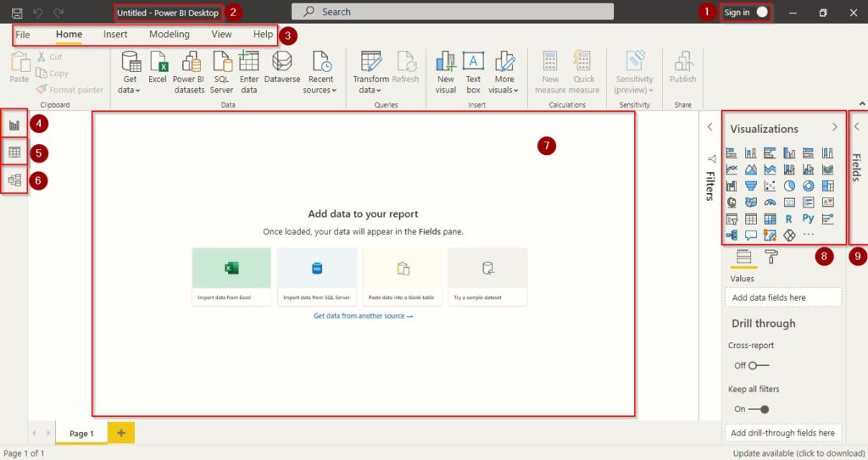This screenshot has width=868, height=460.
Task: Click the Redo arrow in title bar
Action: click(x=58, y=12)
